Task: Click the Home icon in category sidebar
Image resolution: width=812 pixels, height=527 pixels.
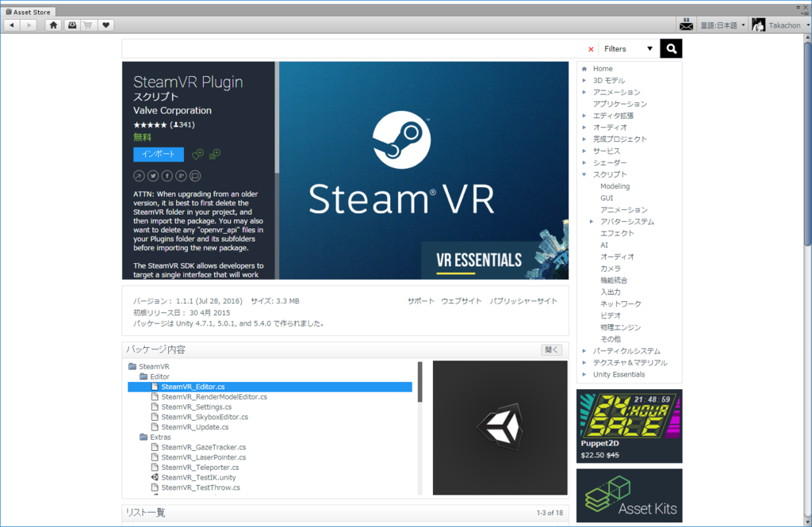Action: [x=584, y=69]
